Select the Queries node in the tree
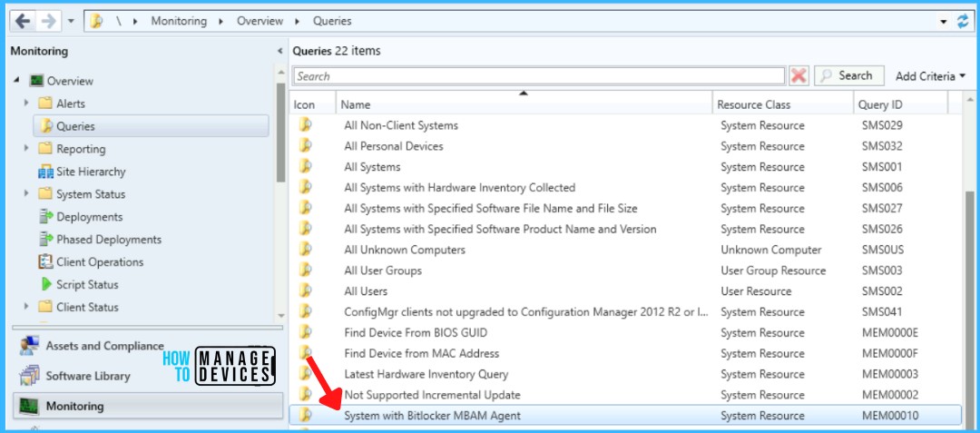 pos(151,126)
